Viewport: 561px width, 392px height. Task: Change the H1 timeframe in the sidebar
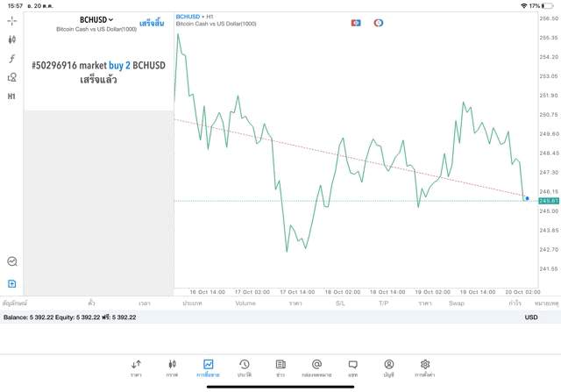11,96
